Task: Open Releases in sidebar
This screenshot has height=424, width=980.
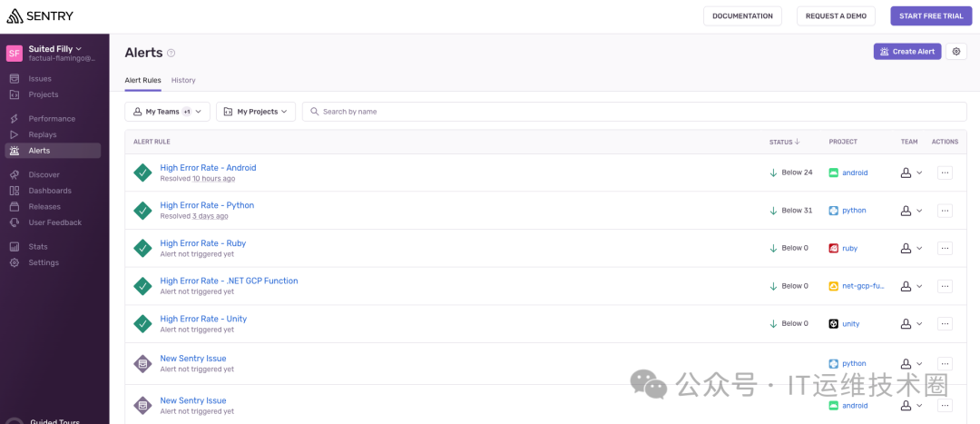Action: click(x=44, y=206)
